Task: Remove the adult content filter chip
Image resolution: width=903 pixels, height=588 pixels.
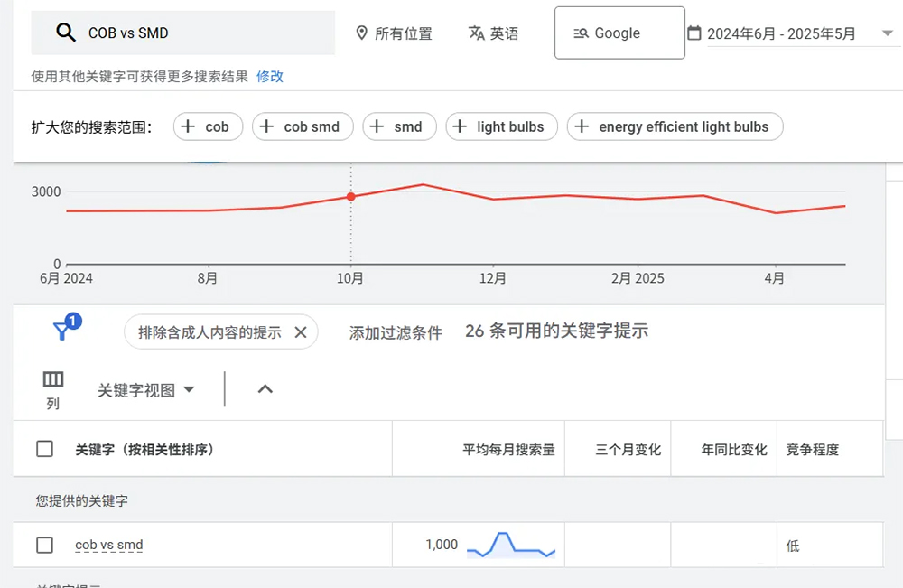Action: tap(301, 332)
